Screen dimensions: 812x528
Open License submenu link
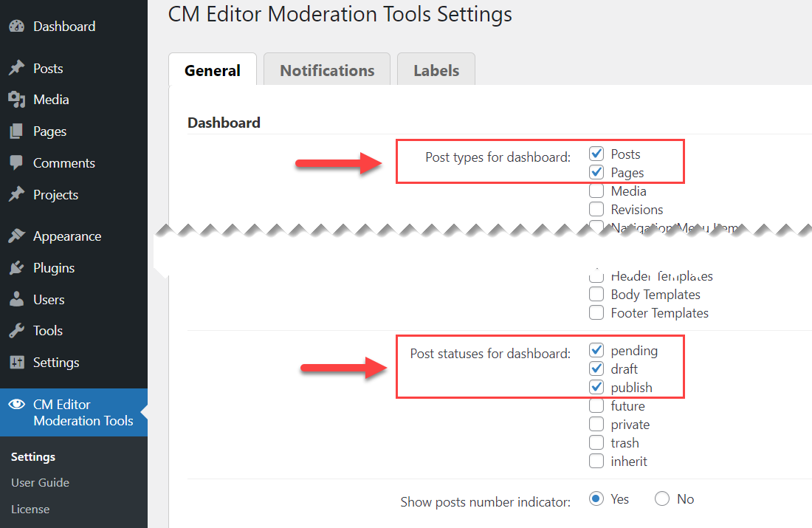click(x=30, y=510)
